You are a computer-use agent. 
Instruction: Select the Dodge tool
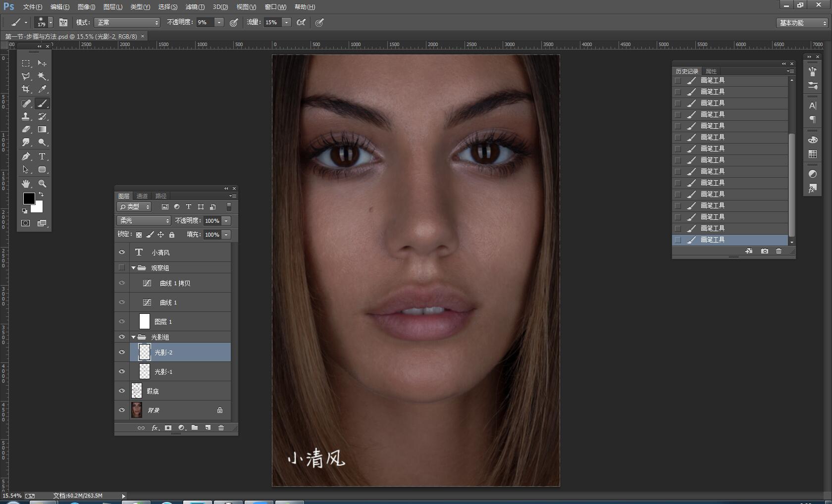coord(43,142)
